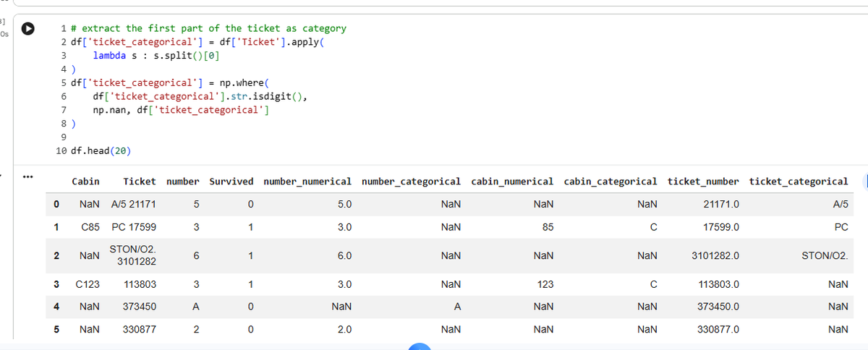Click the number column header

coord(183,181)
